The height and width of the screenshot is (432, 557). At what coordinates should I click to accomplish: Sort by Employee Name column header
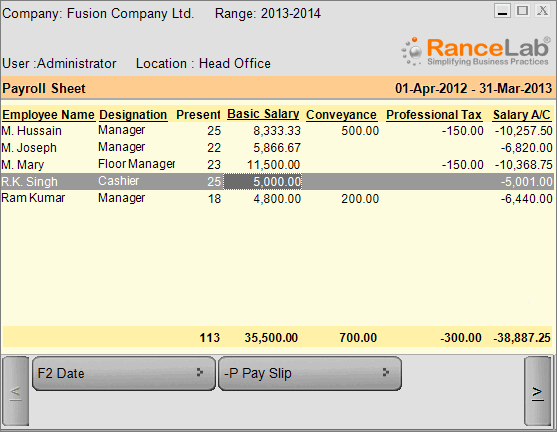point(48,115)
